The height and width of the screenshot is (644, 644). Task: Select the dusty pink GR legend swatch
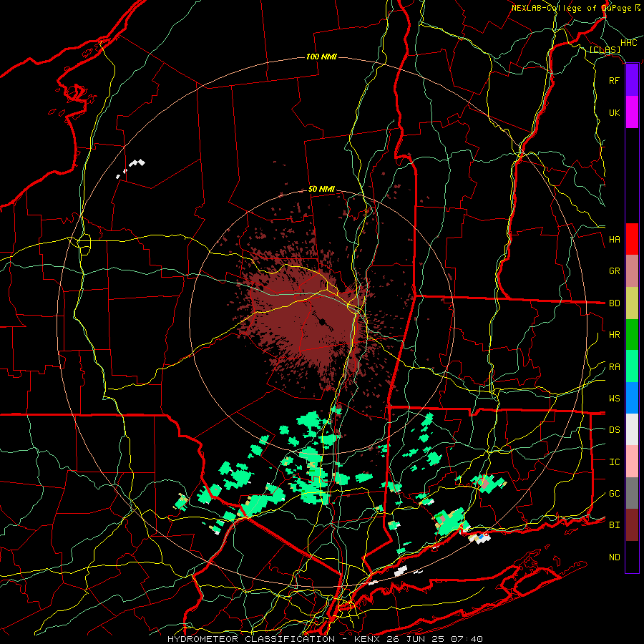point(632,271)
